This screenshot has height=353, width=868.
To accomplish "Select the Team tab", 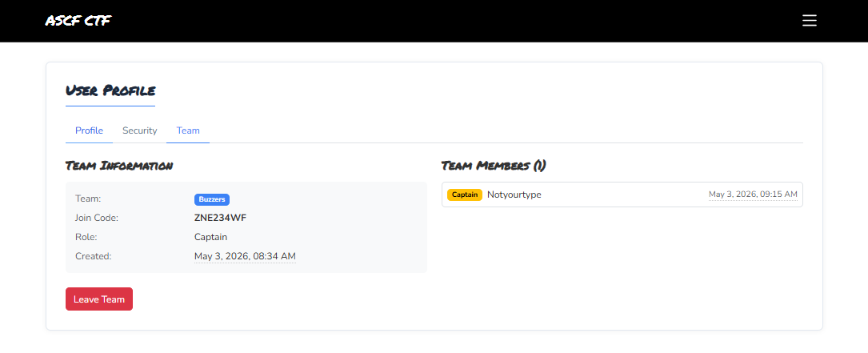I will [188, 130].
